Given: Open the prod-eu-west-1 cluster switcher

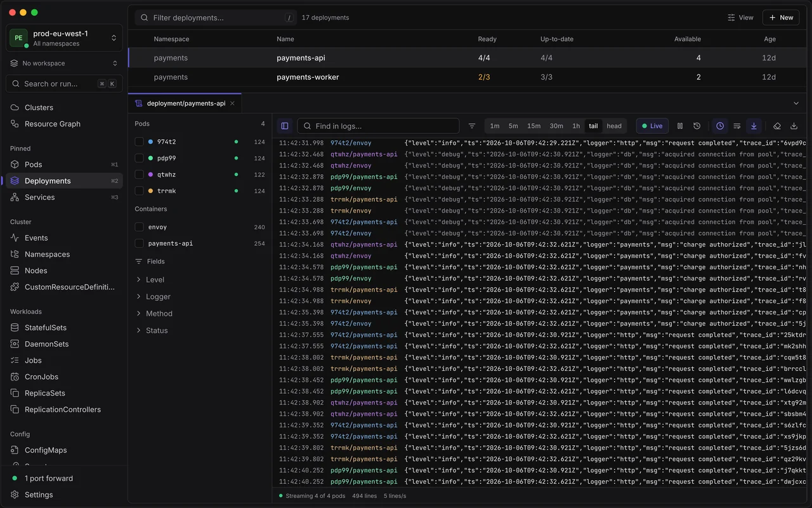Looking at the screenshot, I should (64, 38).
